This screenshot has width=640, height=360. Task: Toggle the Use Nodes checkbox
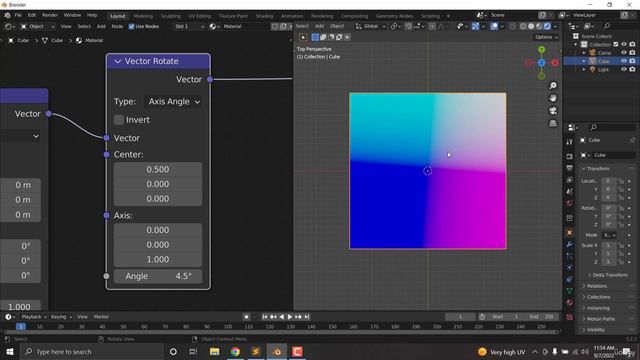[x=131, y=27]
